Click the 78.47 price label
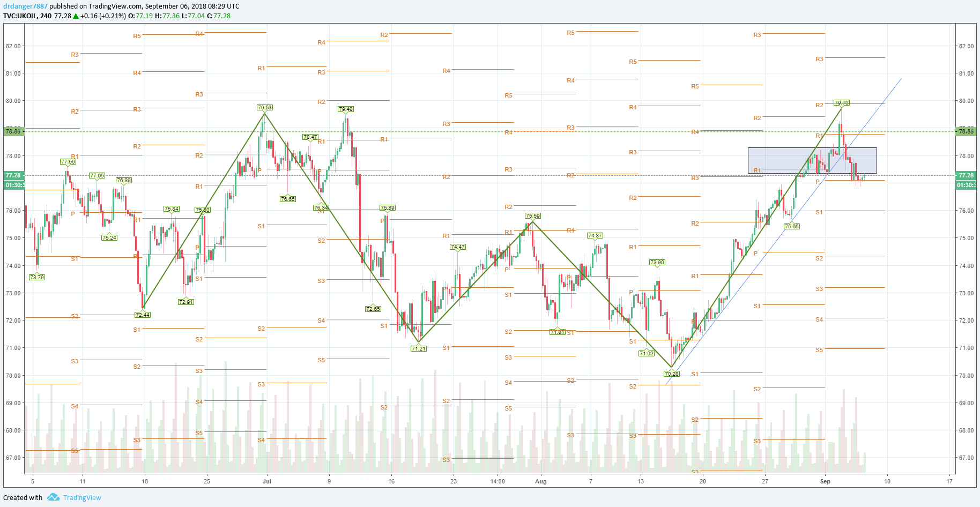 coord(310,137)
